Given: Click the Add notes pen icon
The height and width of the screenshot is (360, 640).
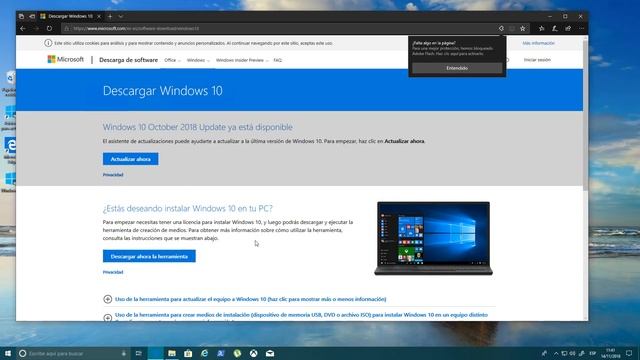Looking at the screenshot, I should (555, 29).
